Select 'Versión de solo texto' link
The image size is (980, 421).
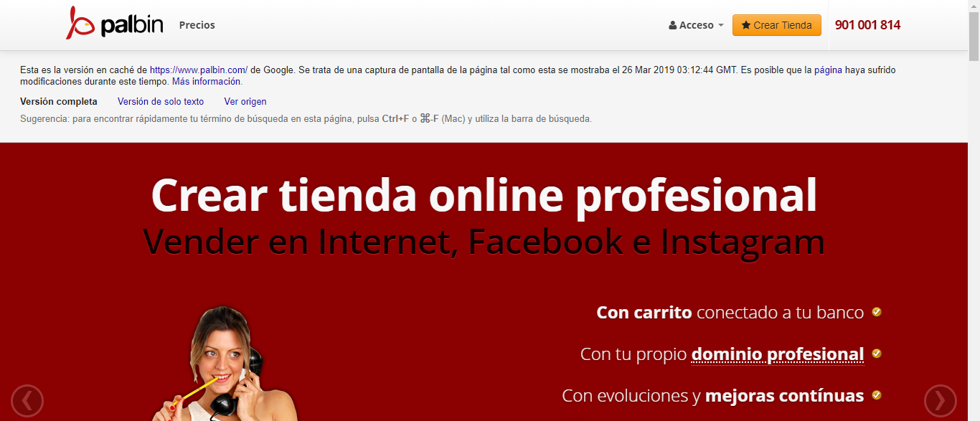[x=161, y=102]
